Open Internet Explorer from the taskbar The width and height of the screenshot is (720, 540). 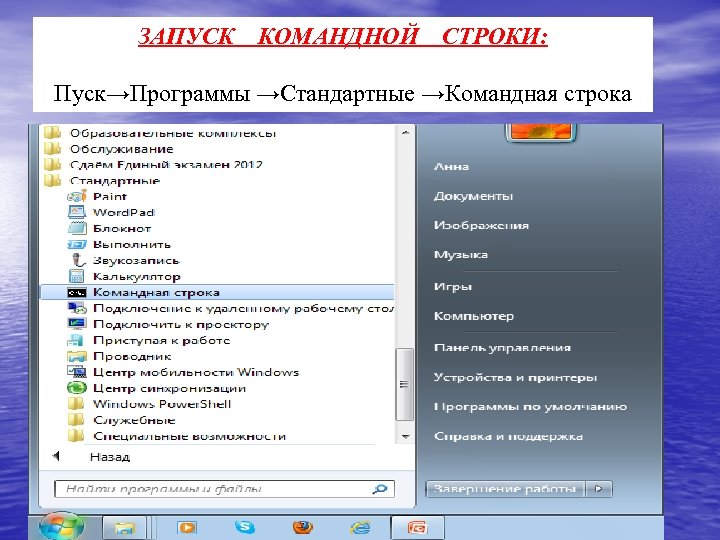point(360,527)
